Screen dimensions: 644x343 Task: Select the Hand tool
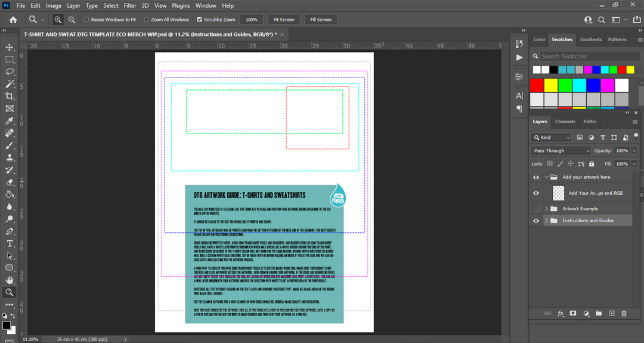tap(9, 280)
